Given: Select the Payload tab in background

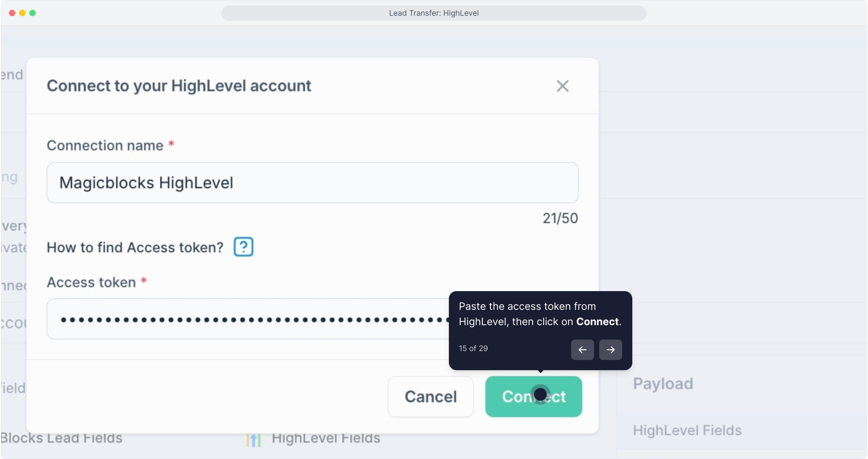Looking at the screenshot, I should coord(663,384).
